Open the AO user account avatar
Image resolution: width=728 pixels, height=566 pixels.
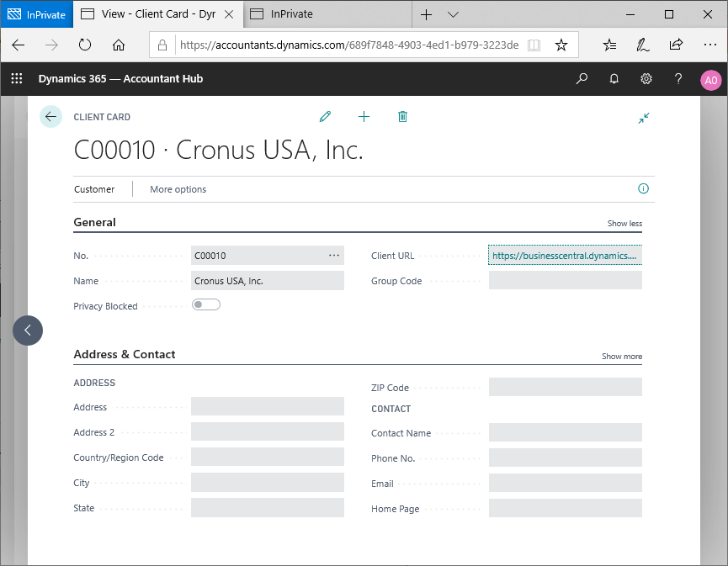coord(711,80)
